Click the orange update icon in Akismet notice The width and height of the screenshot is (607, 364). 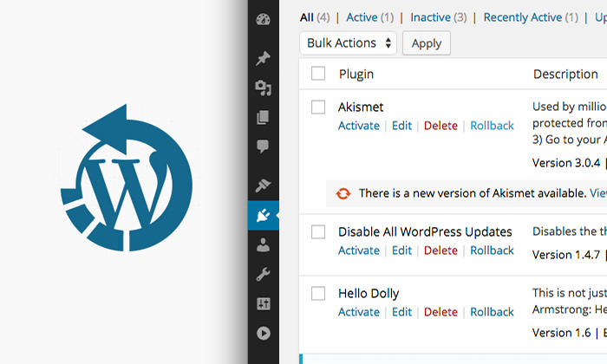click(343, 193)
